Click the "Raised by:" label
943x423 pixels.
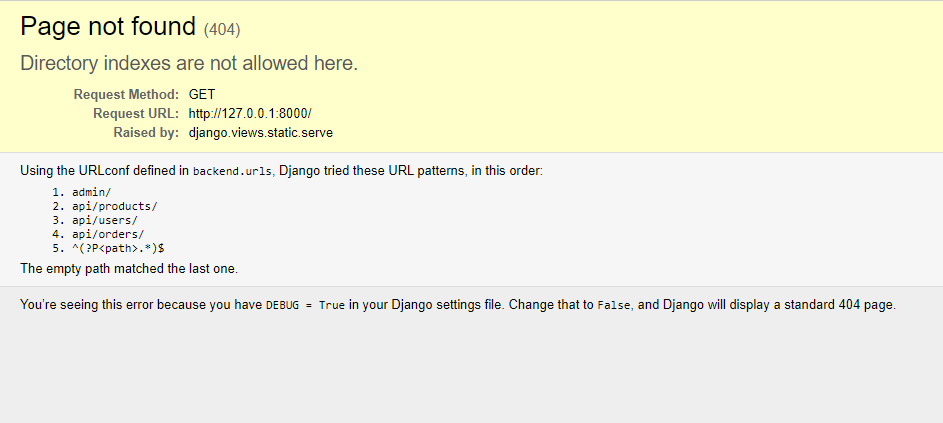pos(146,132)
